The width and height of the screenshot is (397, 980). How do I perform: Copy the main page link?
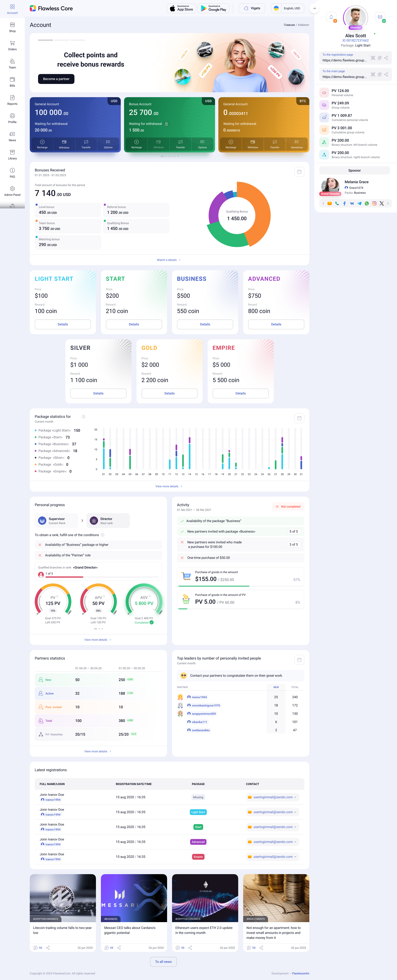coord(379,75)
